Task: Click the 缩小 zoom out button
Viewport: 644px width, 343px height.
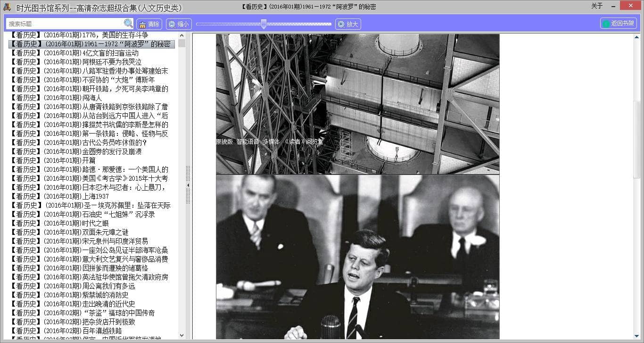Action: click(x=179, y=24)
